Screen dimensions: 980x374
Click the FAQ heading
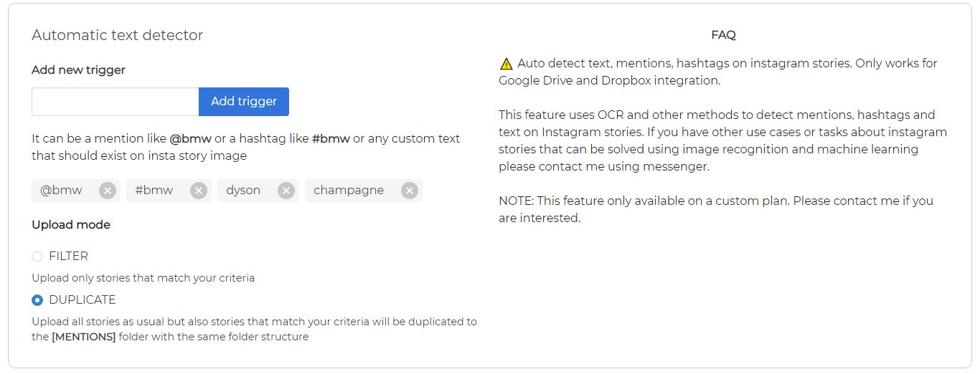click(723, 35)
